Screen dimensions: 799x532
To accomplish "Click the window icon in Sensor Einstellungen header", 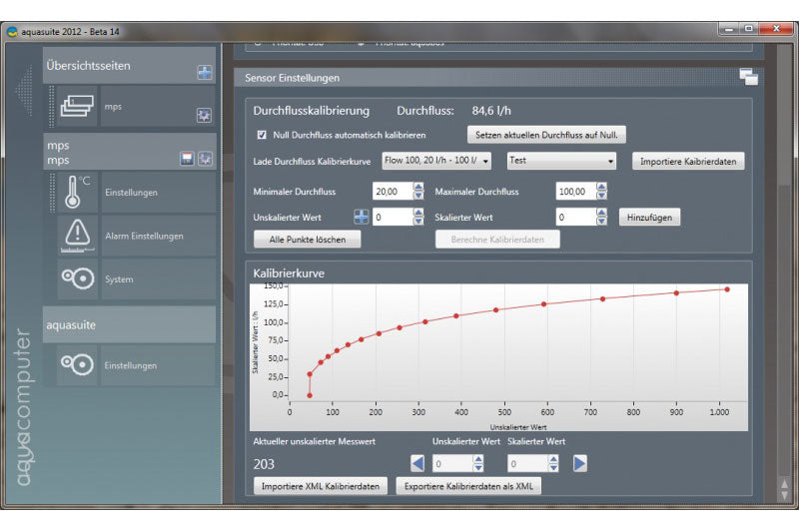I will (x=748, y=78).
